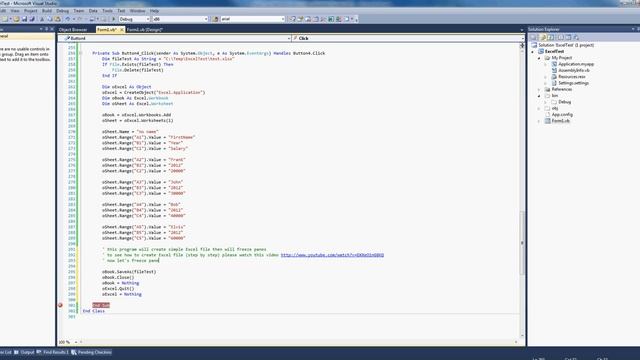Click the Show All Files icon in Solution Explorer
The height and width of the screenshot is (360, 640).
543,37
